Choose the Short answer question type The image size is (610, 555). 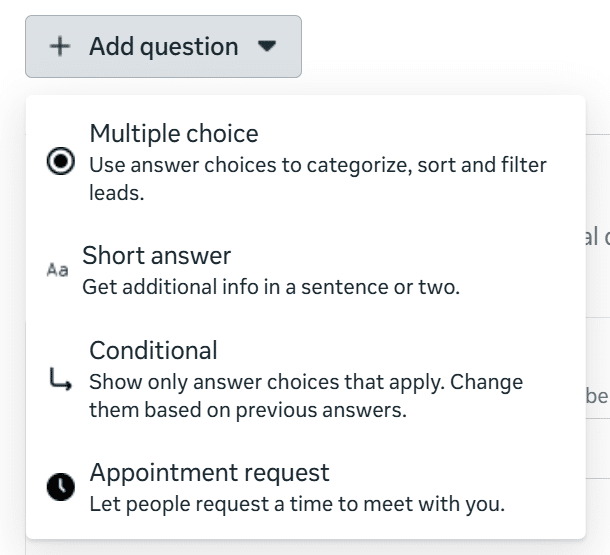[x=156, y=256]
